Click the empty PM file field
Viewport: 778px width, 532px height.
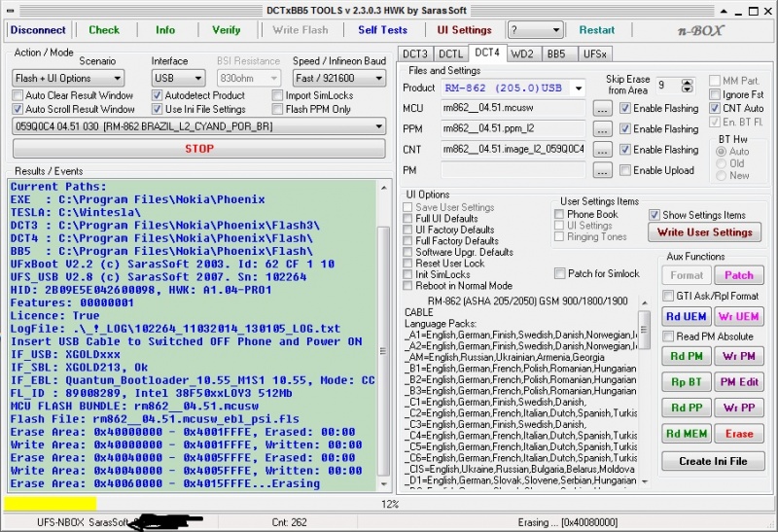(513, 170)
